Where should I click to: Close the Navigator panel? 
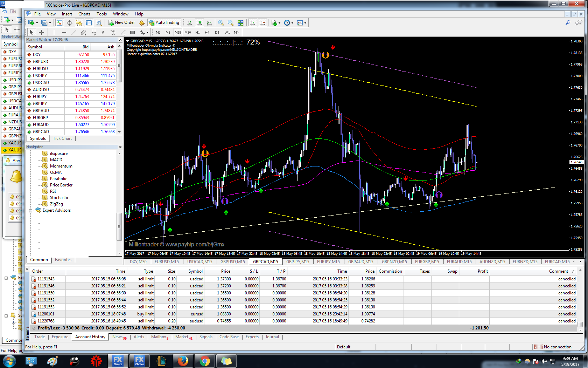120,147
